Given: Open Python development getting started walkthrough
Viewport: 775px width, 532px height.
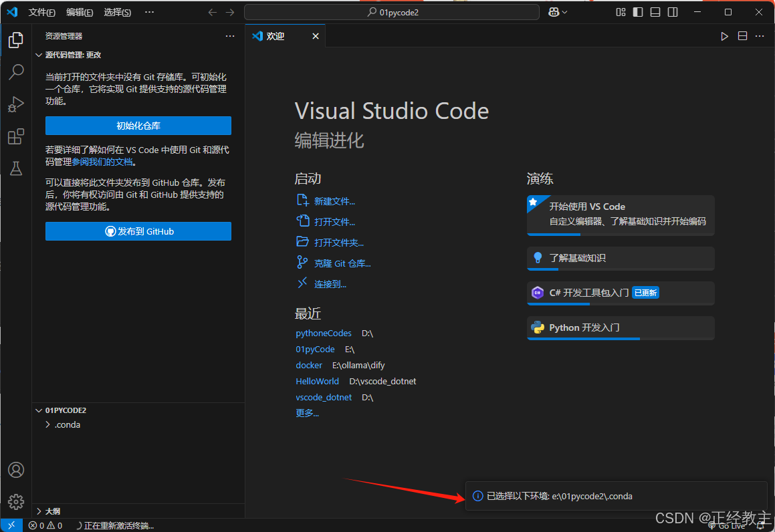Looking at the screenshot, I should (x=621, y=327).
